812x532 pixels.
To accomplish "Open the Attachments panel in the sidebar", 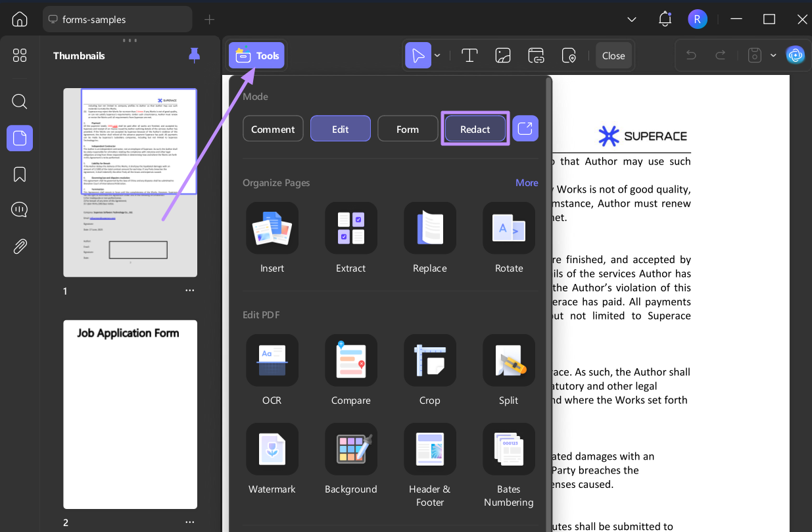I will (x=19, y=246).
